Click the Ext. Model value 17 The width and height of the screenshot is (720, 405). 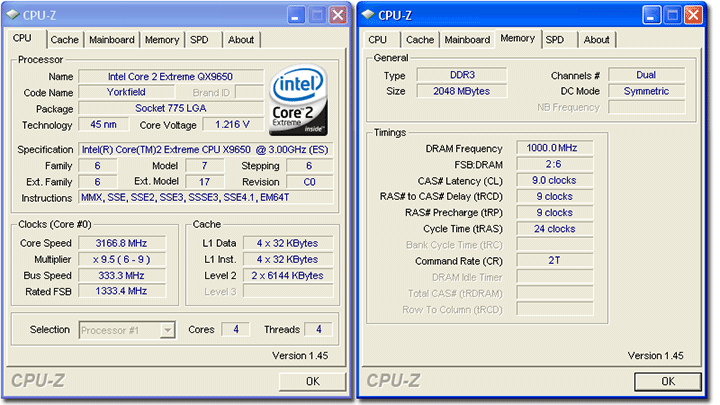[204, 182]
